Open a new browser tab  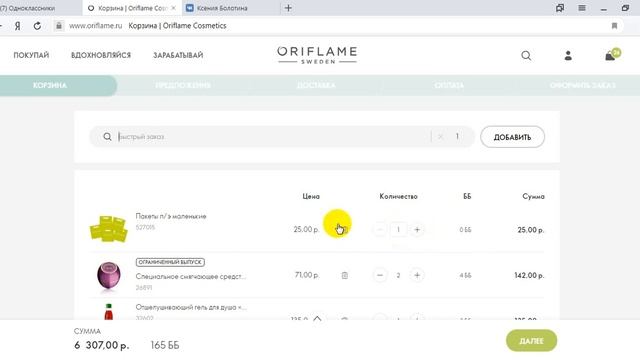(x=288, y=8)
